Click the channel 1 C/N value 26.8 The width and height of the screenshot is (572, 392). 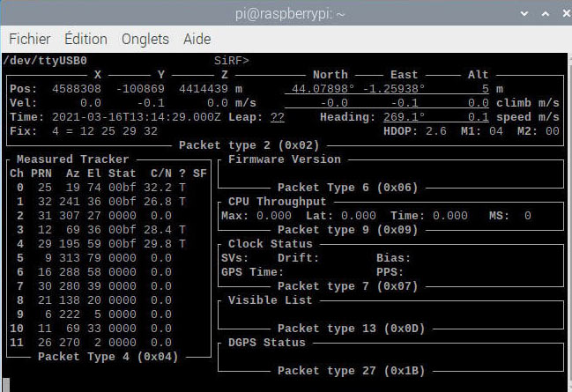coord(158,202)
